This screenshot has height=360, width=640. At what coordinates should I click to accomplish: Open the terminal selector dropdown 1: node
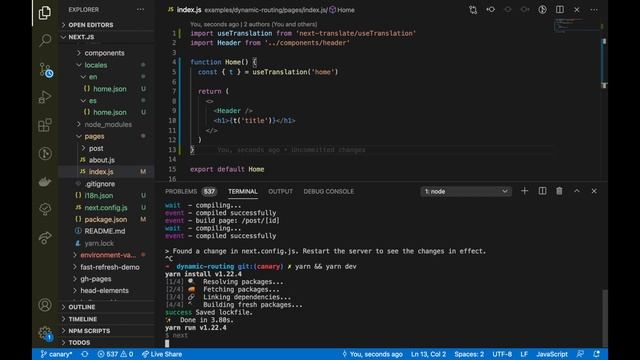coord(466,191)
